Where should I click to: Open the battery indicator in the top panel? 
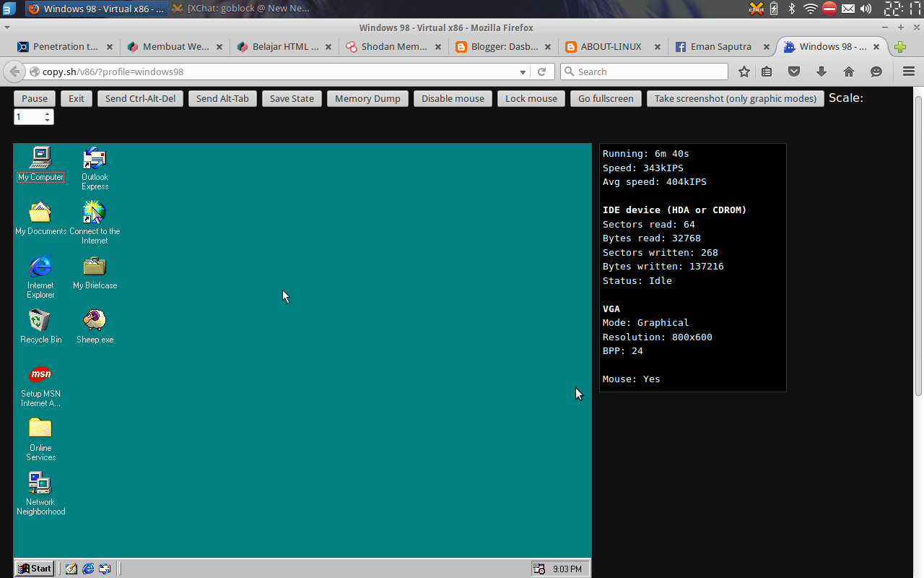[x=774, y=9]
